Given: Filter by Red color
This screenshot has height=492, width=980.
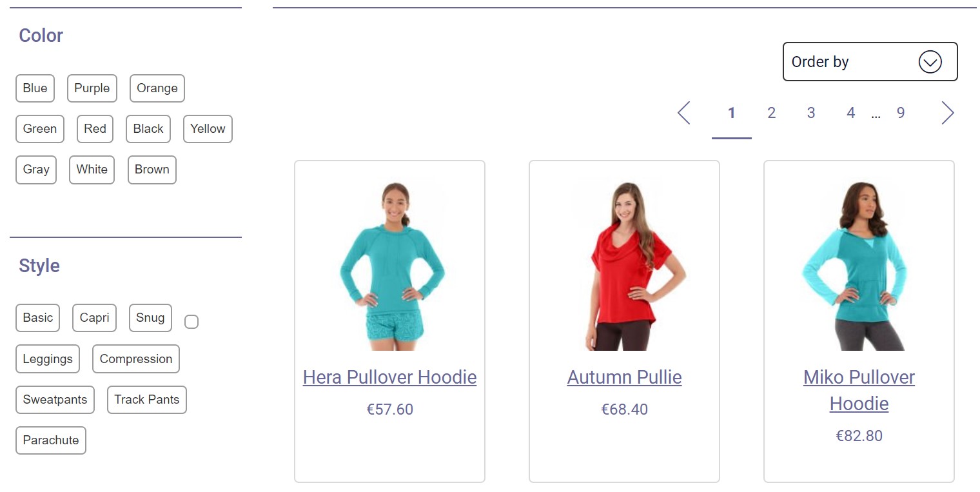Looking at the screenshot, I should [95, 129].
